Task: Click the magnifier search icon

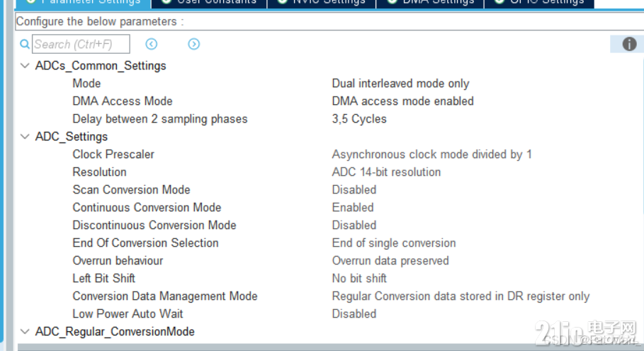Action: [25, 44]
